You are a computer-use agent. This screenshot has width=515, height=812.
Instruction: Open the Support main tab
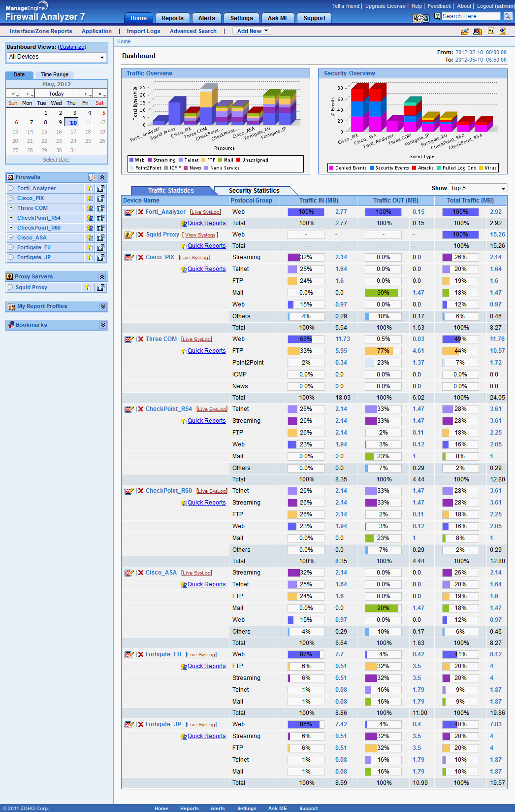coord(315,18)
